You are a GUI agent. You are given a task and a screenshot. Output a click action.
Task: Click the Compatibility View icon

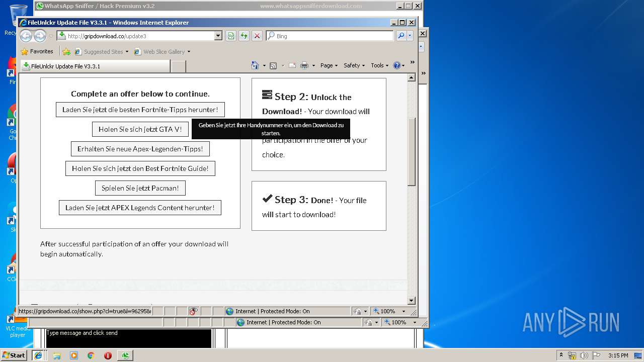tap(231, 36)
